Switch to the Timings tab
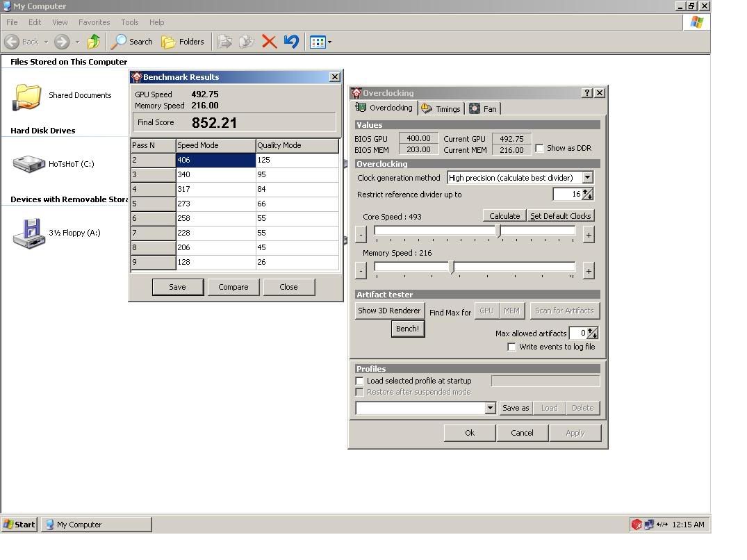Viewport: 747px width, 560px height. [x=441, y=108]
